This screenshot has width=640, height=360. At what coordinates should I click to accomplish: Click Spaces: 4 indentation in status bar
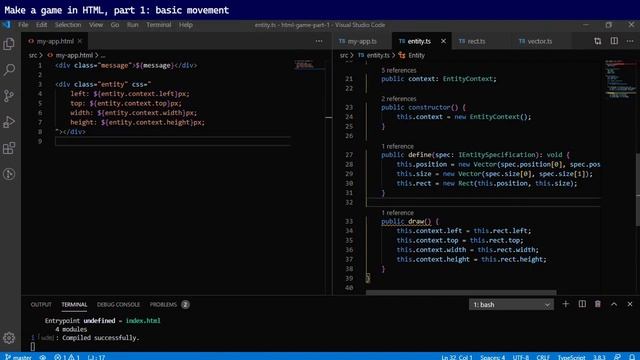pyautogui.click(x=492, y=357)
